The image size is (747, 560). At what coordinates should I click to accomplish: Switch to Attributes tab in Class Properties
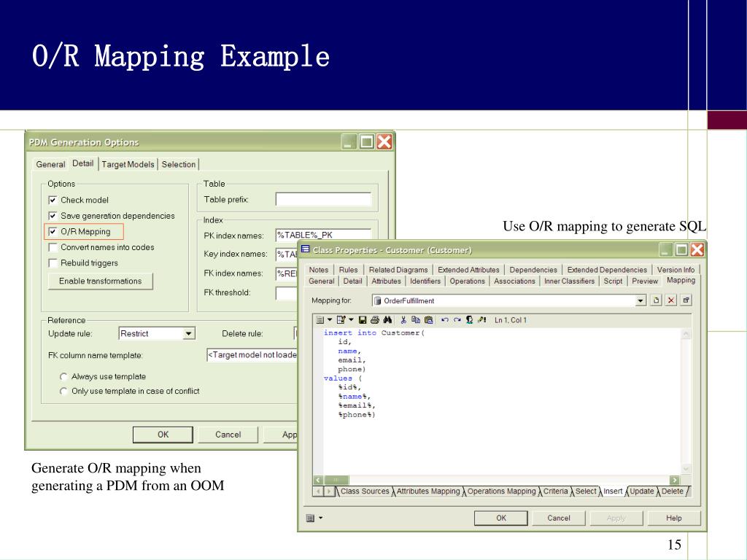click(387, 281)
